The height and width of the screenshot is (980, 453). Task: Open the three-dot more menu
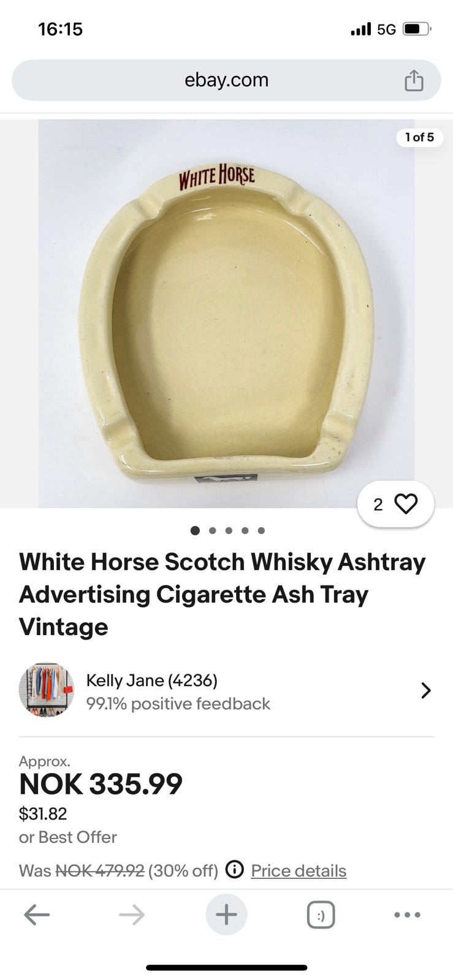[x=407, y=915]
